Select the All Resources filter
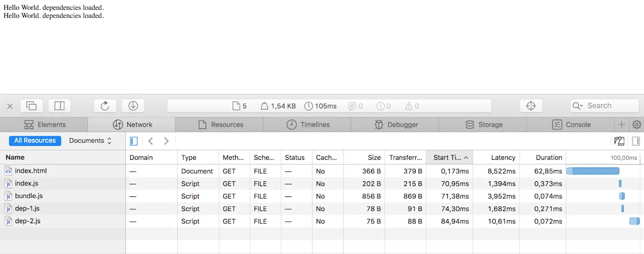The width and height of the screenshot is (644, 254). tap(35, 141)
